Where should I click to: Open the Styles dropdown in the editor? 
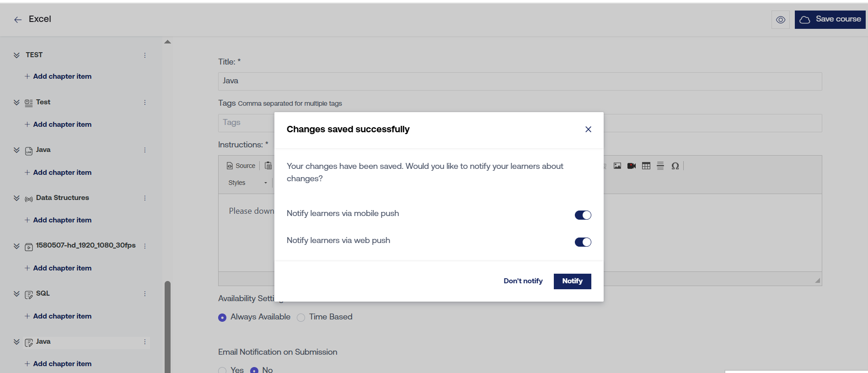(x=247, y=183)
